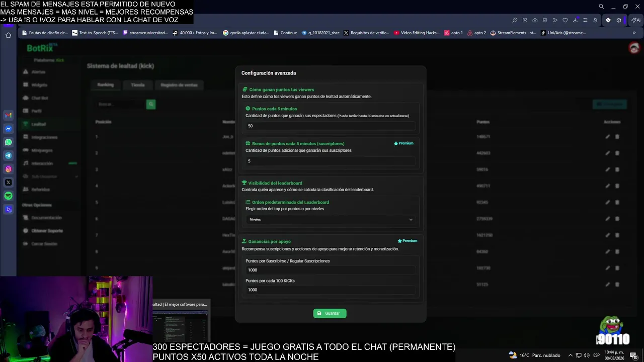
Task: Click the browser tab search magnifier
Action: pos(601,7)
